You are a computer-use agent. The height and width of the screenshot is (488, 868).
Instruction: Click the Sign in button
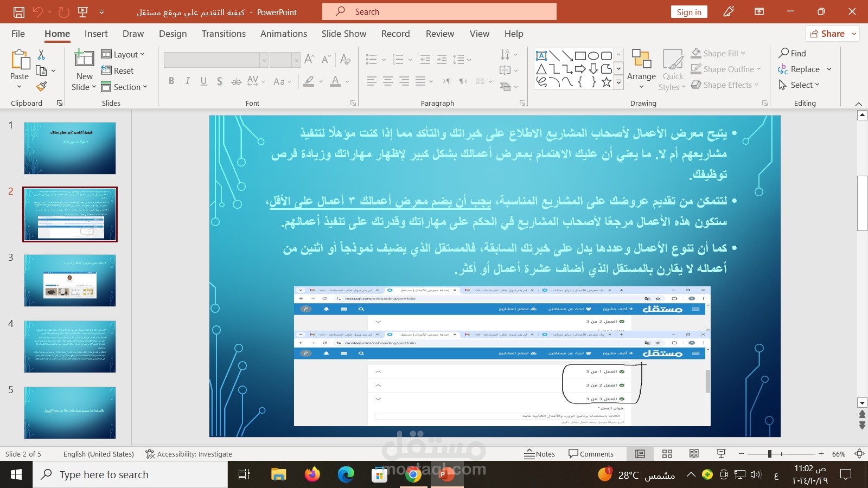click(689, 12)
